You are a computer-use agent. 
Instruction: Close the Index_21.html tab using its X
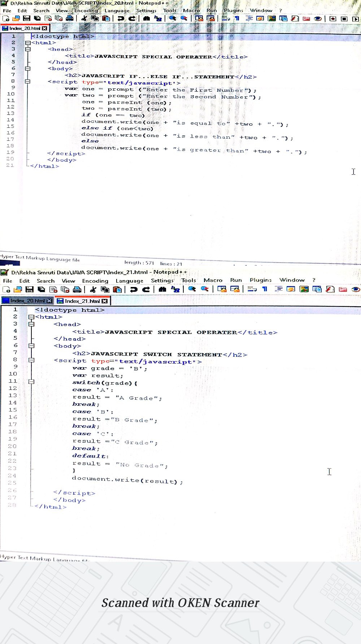pos(105,301)
